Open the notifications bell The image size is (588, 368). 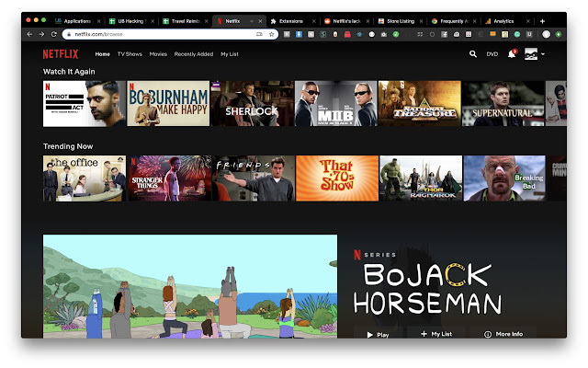(x=512, y=54)
